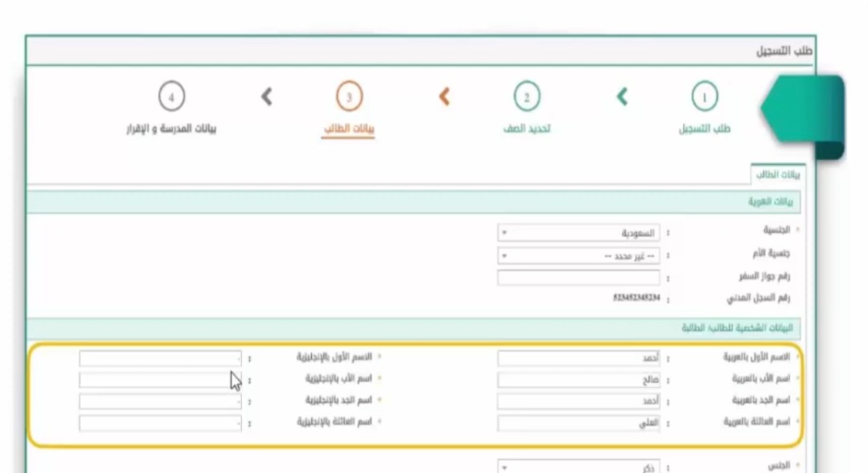The width and height of the screenshot is (868, 473).
Task: Click the البيانات الشخصية للطالب section header
Action: [414, 328]
